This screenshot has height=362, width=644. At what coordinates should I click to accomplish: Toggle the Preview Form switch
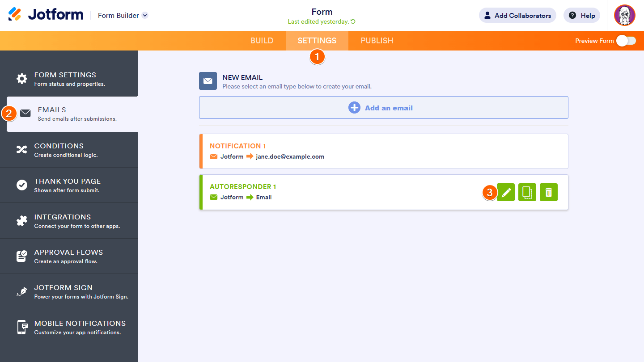(626, 41)
